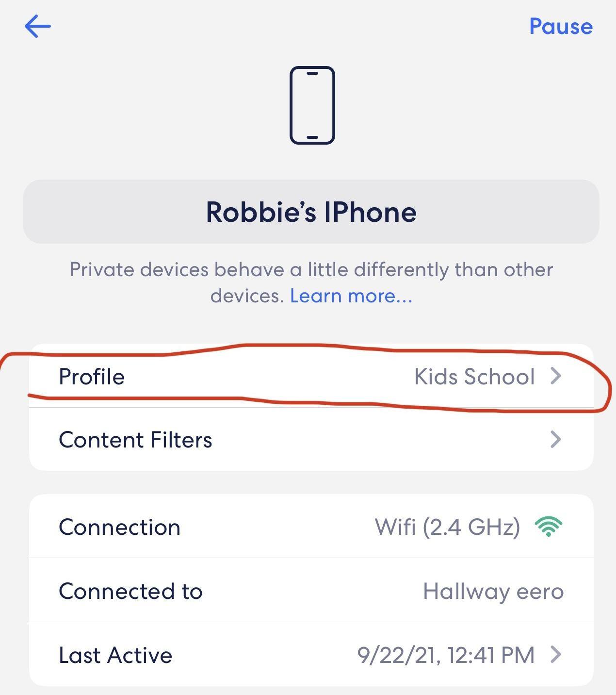Tap the Connected to label
616x695 pixels.
point(130,591)
